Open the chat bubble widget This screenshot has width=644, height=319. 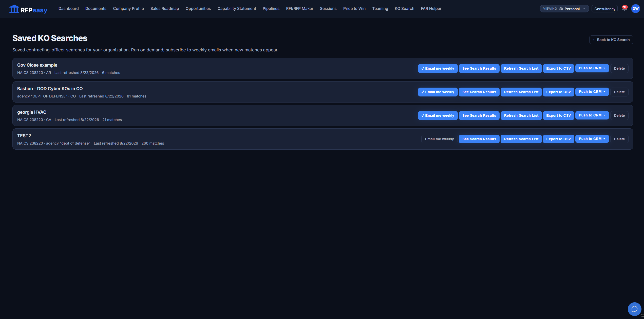(634, 309)
